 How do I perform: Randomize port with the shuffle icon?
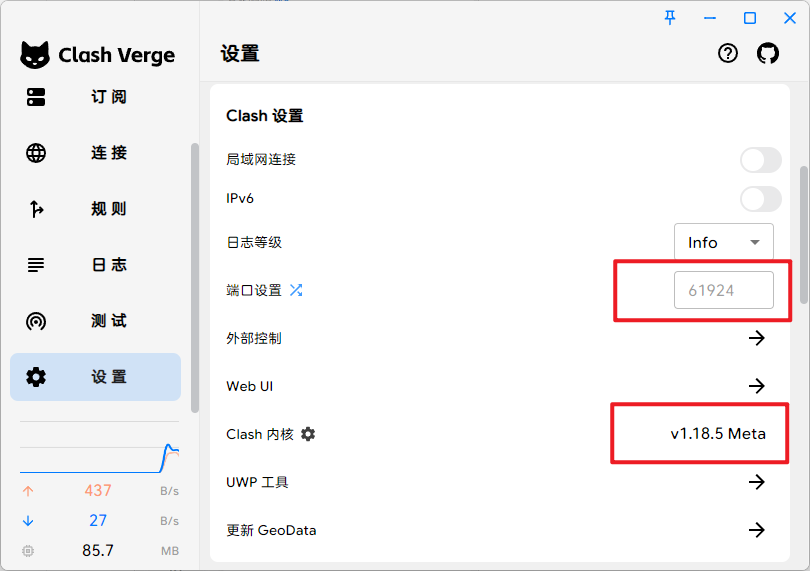pos(296,290)
